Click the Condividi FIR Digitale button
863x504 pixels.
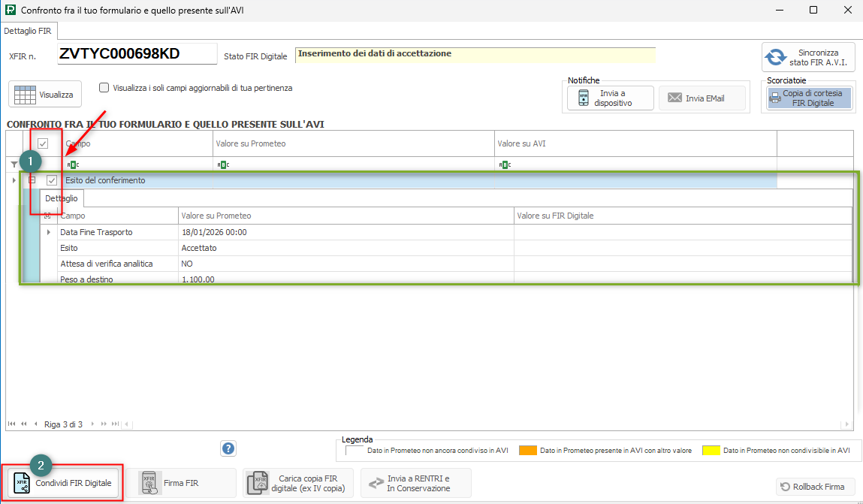pyautogui.click(x=64, y=484)
